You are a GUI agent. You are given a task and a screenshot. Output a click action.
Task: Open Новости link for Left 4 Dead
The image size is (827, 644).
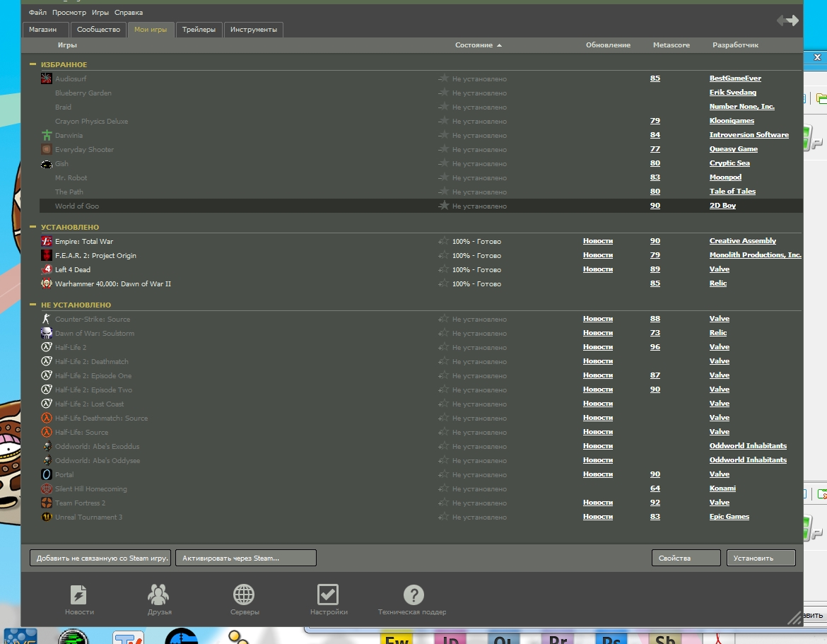597,269
